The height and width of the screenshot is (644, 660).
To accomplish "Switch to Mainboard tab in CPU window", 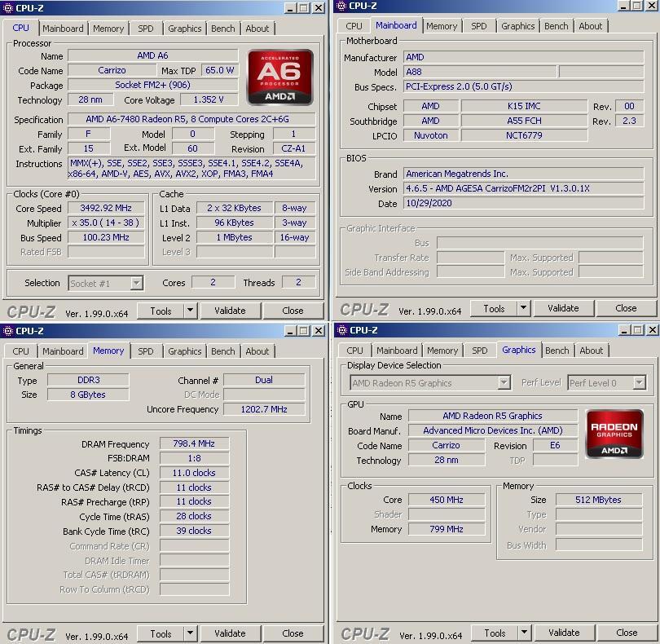I will click(x=63, y=29).
